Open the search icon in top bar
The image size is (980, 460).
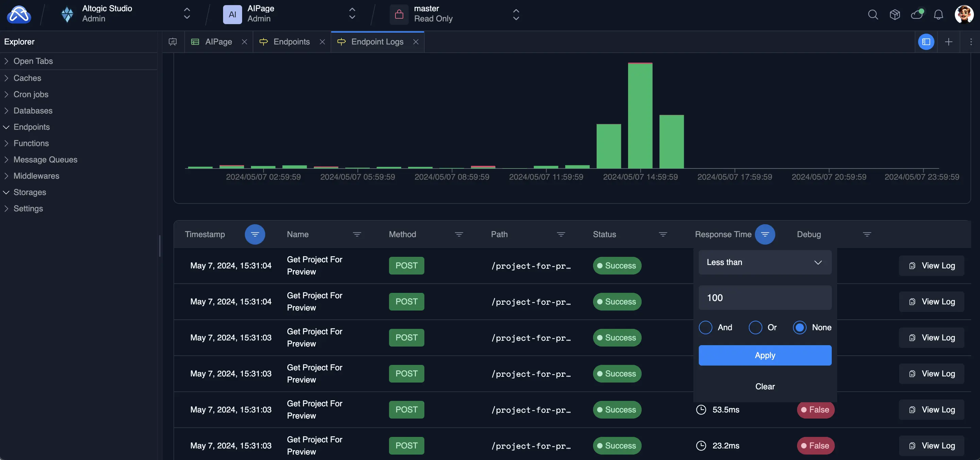873,15
